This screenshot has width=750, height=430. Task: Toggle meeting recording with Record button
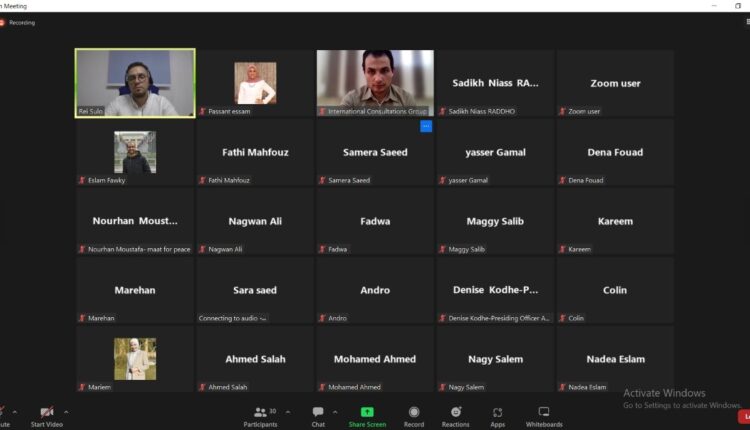click(413, 415)
